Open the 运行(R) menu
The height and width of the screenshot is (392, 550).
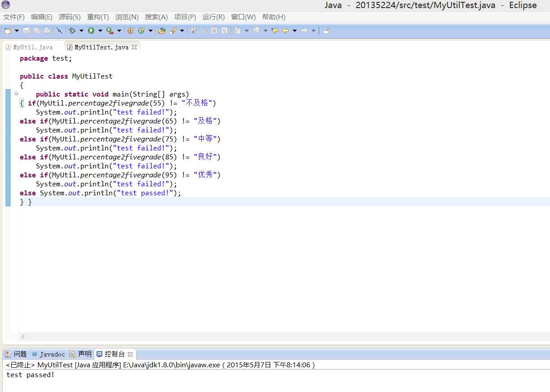(213, 17)
